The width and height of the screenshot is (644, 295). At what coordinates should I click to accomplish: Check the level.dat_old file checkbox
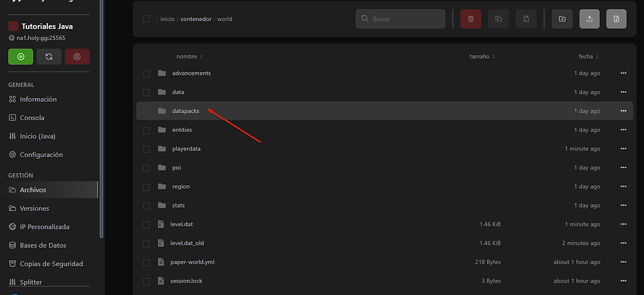pos(146,244)
